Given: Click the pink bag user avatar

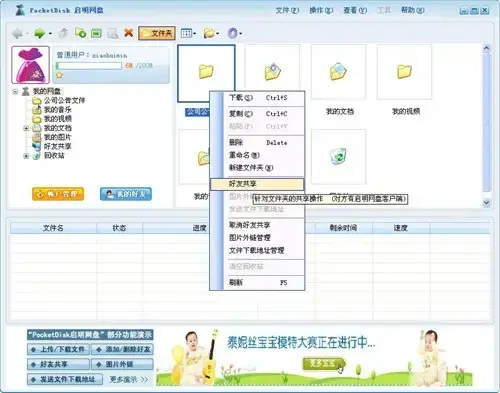Looking at the screenshot, I should click(x=30, y=65).
